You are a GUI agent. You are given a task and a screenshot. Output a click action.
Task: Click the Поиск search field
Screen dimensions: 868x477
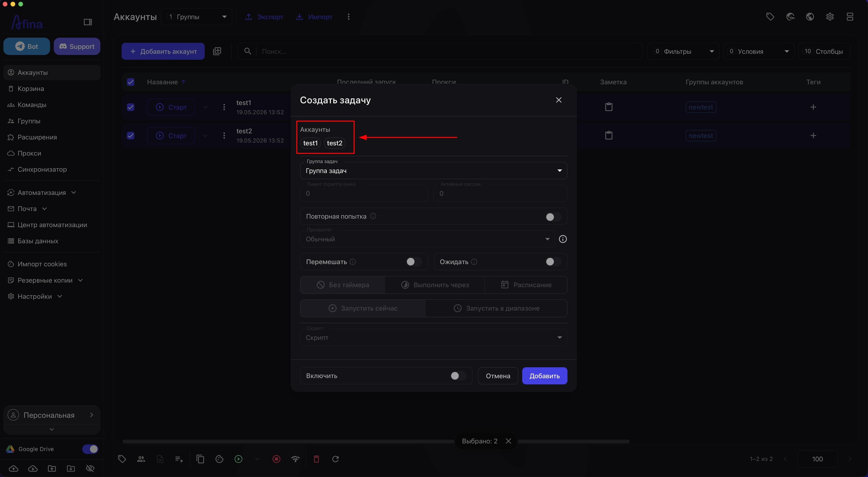(x=440, y=51)
